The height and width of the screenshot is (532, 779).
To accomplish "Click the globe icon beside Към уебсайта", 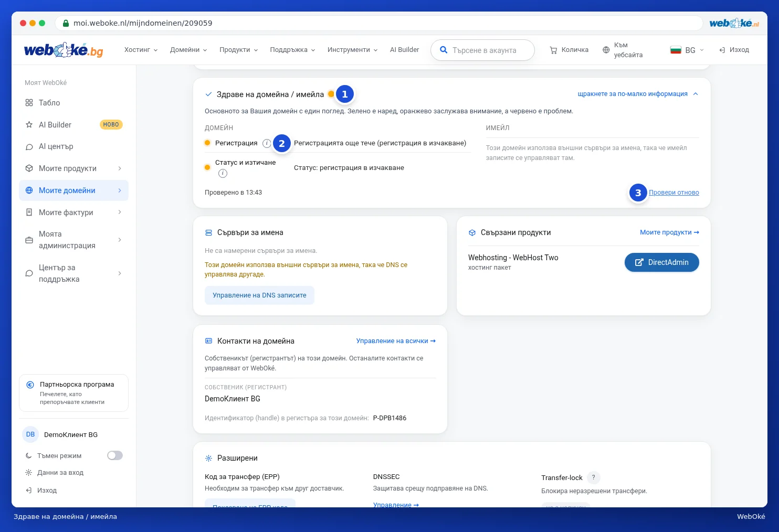I will [606, 50].
